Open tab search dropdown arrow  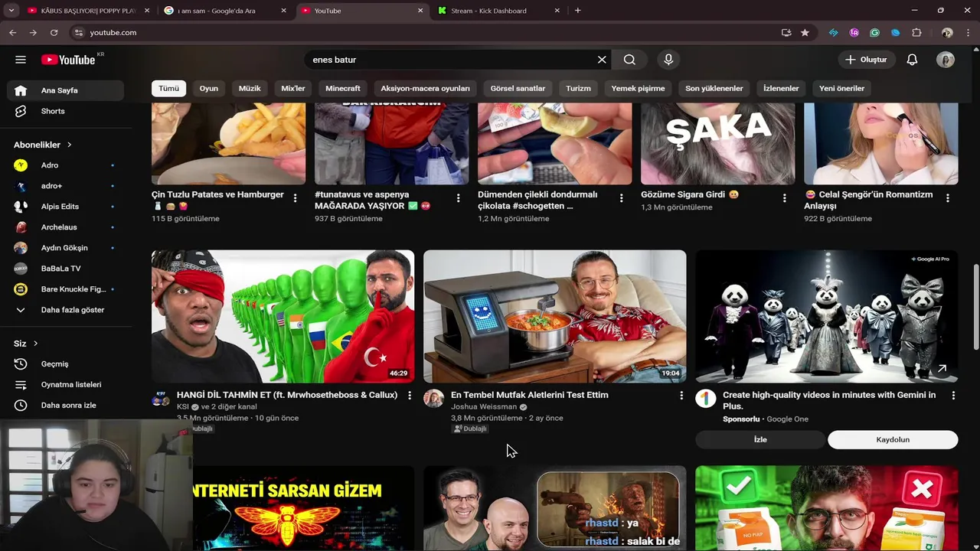point(11,11)
